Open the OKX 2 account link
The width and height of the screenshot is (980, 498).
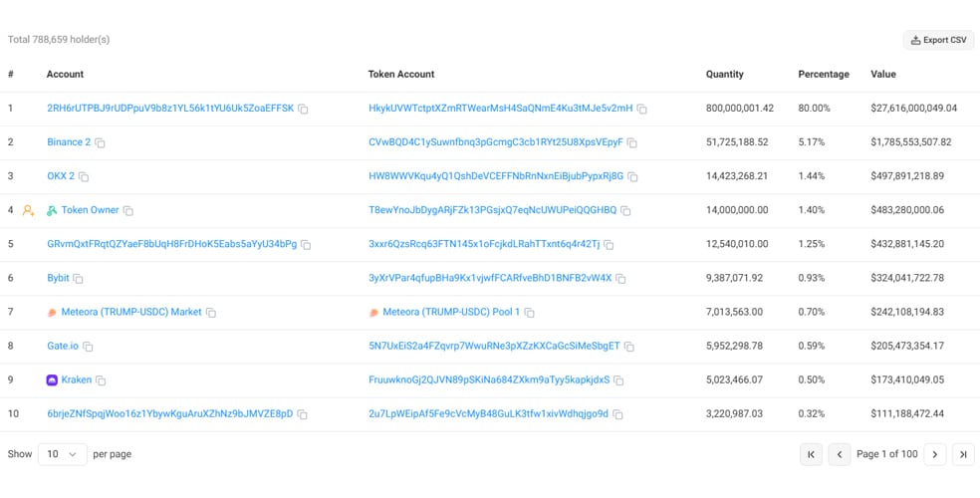click(x=61, y=176)
